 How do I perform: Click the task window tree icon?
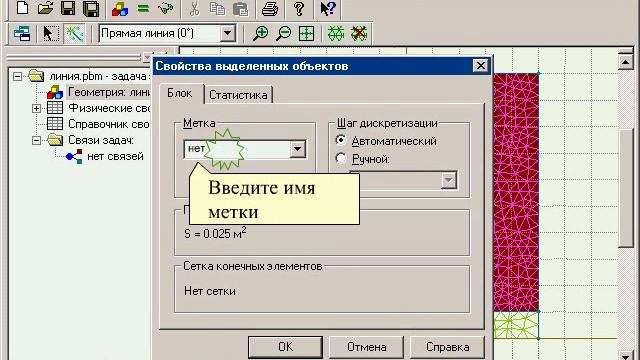pyautogui.click(x=22, y=33)
